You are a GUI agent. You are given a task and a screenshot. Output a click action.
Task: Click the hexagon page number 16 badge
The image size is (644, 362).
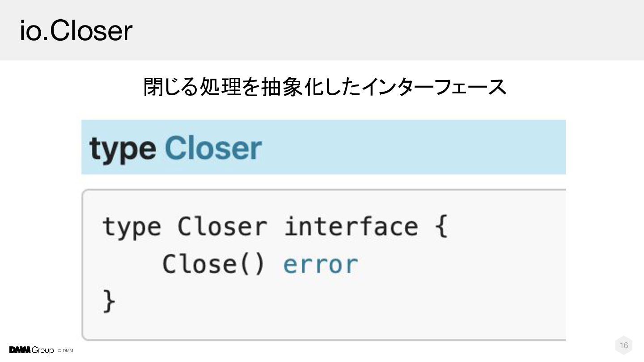[x=624, y=345]
